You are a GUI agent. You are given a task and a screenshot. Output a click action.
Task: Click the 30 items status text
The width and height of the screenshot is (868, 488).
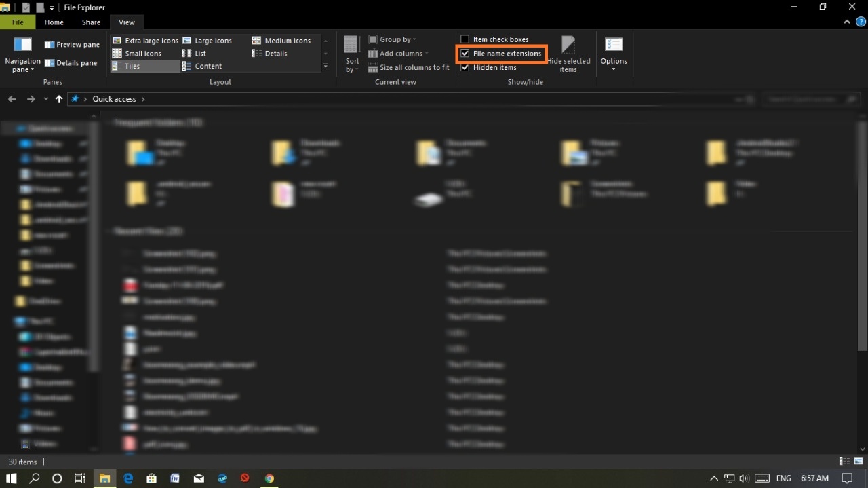(22, 462)
